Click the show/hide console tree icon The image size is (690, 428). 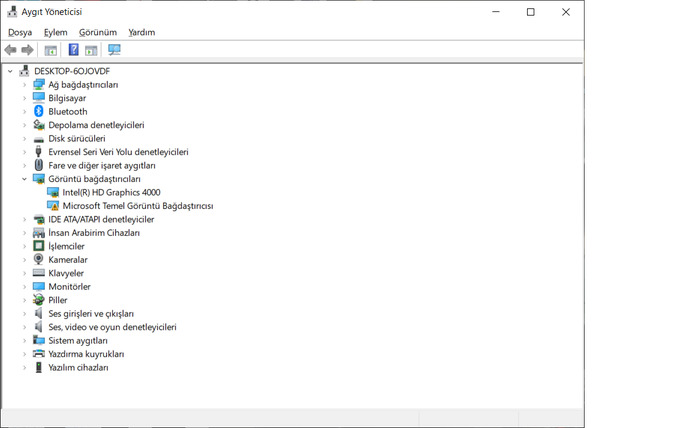[x=51, y=50]
